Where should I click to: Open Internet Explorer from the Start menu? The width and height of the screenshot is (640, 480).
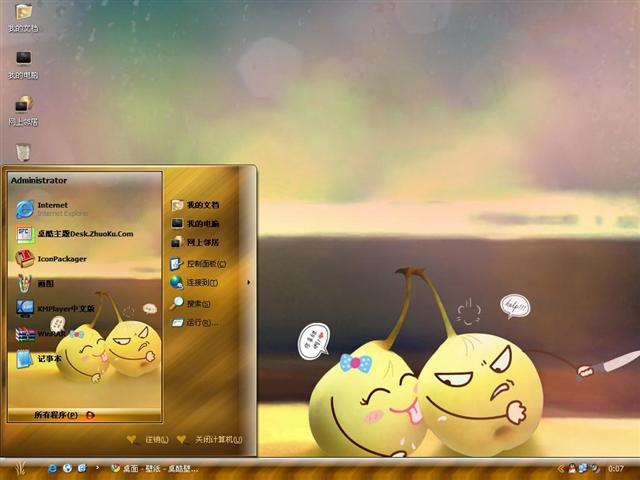tap(50, 208)
